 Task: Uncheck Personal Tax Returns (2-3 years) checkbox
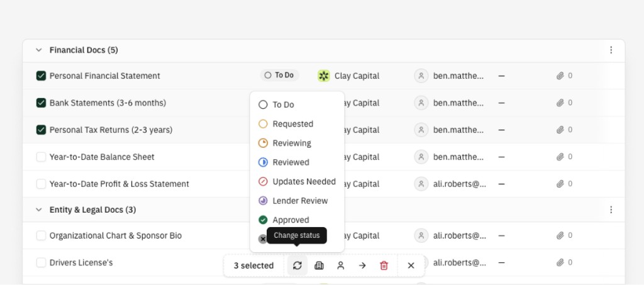pos(41,130)
